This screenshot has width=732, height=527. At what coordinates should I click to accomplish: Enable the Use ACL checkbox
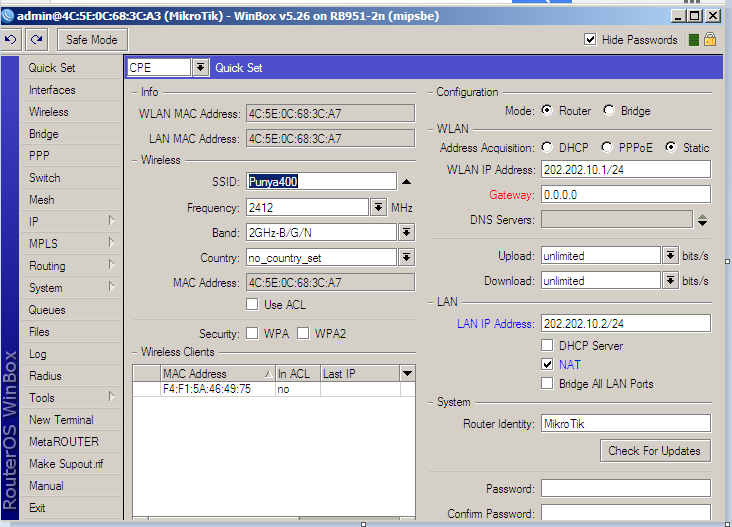click(x=252, y=304)
